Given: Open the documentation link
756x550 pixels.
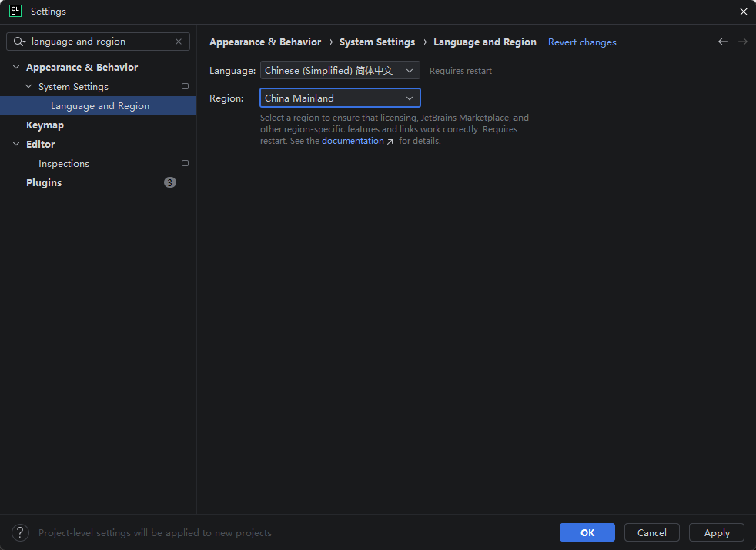Looking at the screenshot, I should 353,141.
